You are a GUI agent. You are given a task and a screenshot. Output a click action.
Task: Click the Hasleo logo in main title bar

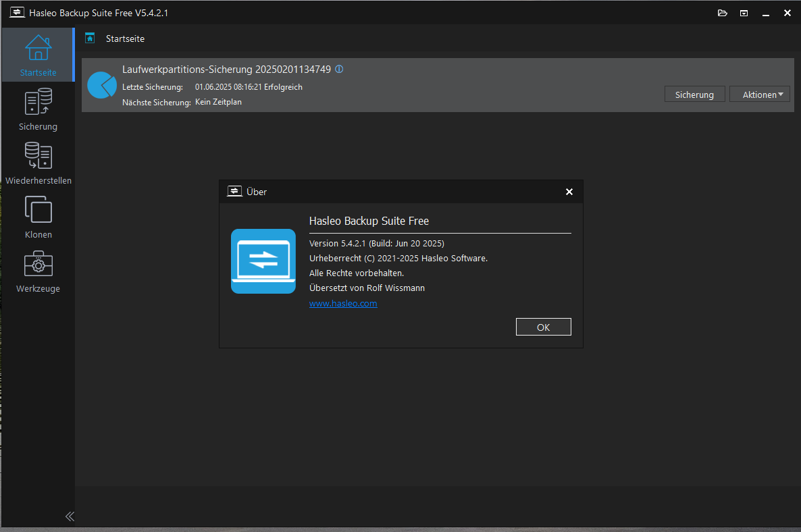18,12
